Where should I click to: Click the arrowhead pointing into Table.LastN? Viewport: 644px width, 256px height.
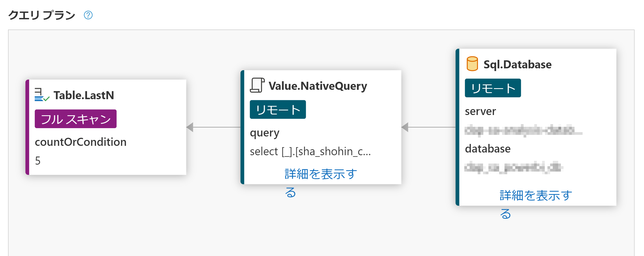tap(190, 127)
